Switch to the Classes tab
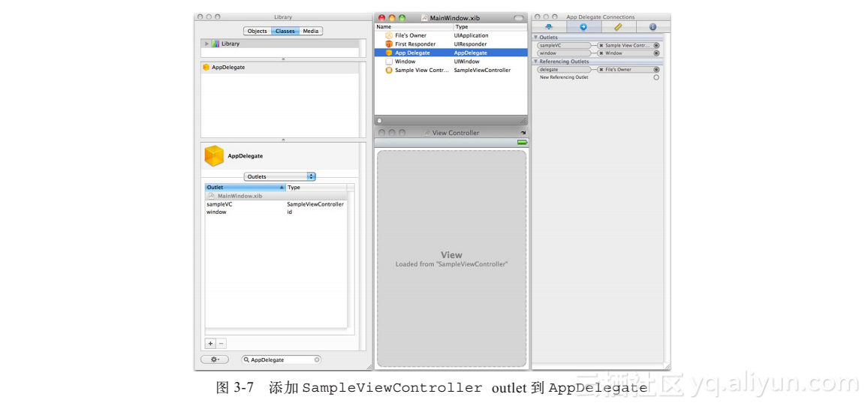The image size is (868, 406). (x=285, y=31)
